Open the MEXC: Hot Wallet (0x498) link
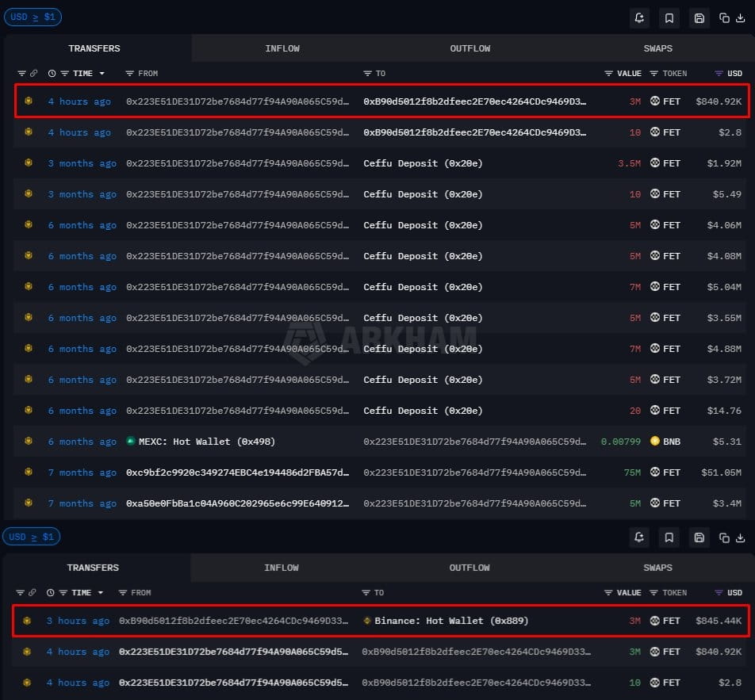Screen dimensions: 755x700 click(207, 442)
